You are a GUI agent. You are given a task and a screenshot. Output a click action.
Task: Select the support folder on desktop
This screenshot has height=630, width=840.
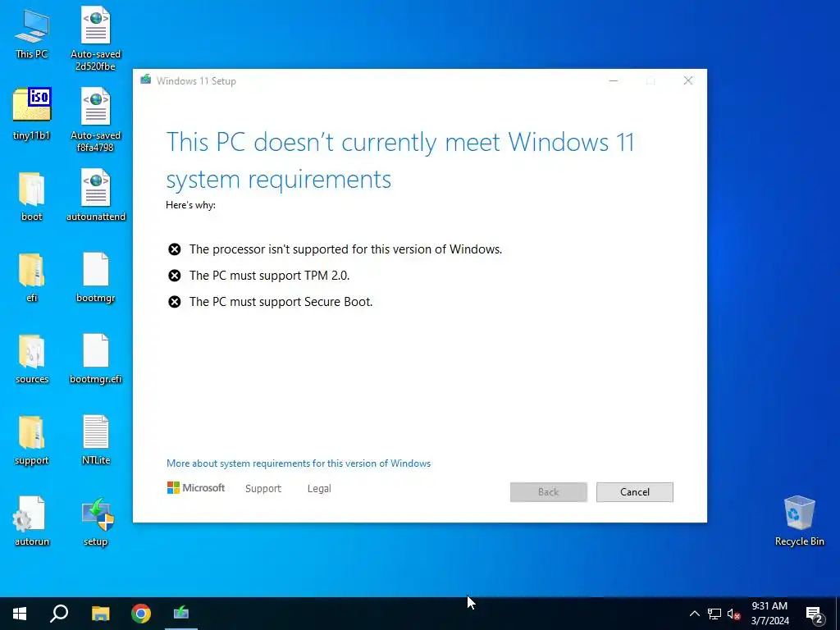pyautogui.click(x=32, y=441)
